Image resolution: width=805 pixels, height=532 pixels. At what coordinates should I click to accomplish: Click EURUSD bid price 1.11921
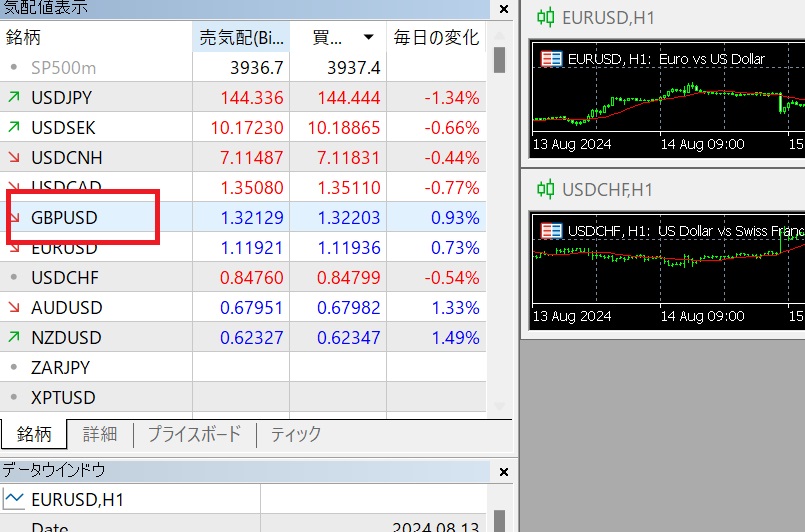[252, 248]
